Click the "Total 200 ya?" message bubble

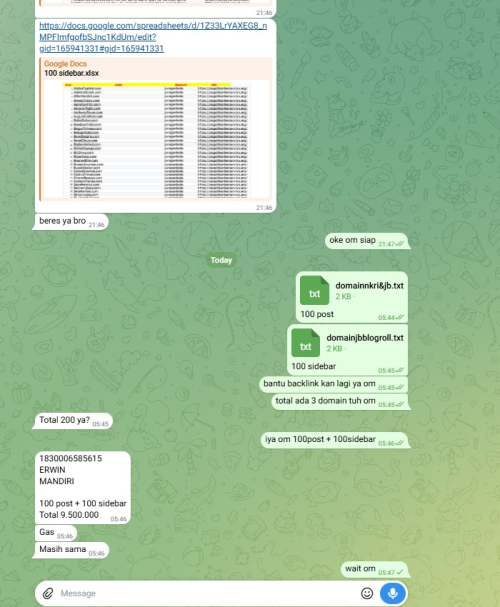tap(74, 420)
